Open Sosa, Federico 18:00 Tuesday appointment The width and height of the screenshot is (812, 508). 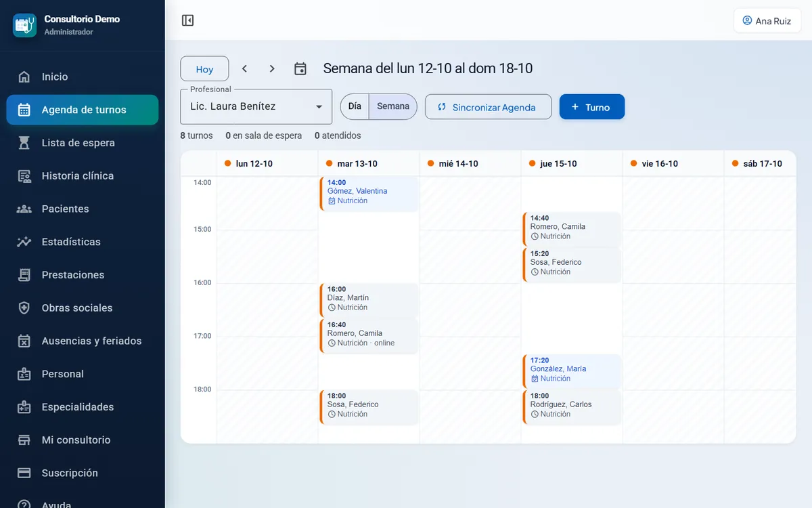369,407
